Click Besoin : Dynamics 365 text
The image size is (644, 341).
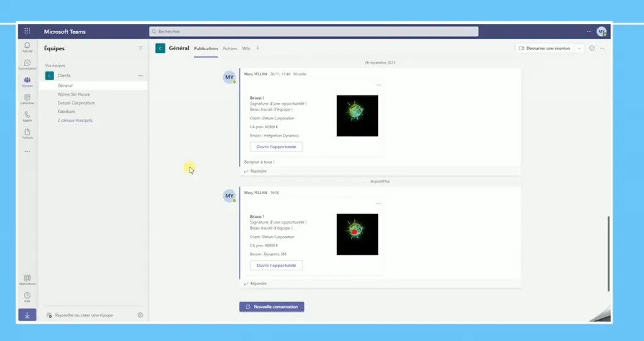(x=268, y=254)
